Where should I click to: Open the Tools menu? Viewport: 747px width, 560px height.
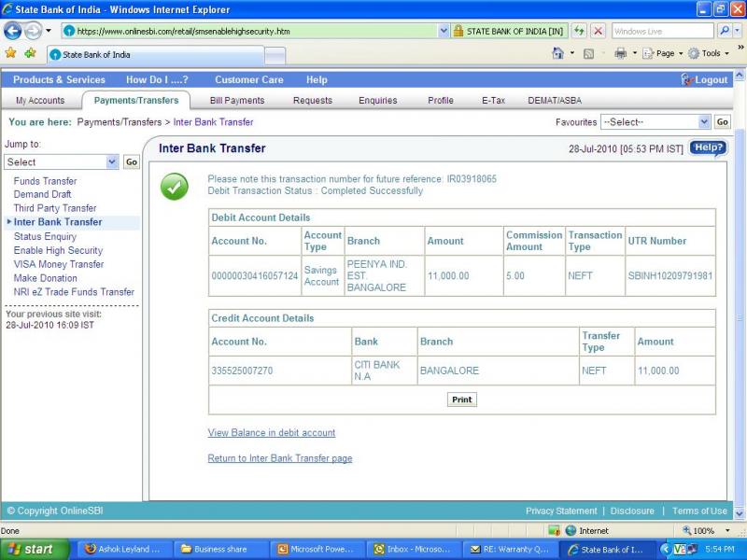pos(709,53)
